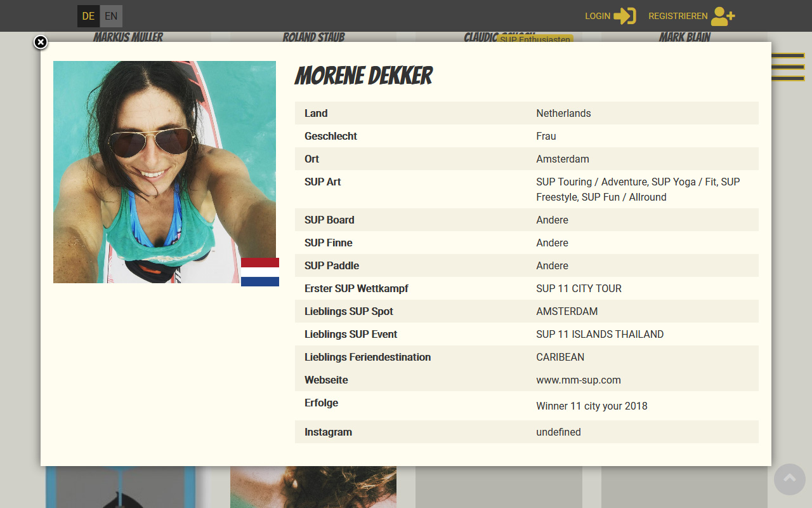The width and height of the screenshot is (812, 508).
Task: Switch language to DE
Action: pos(88,16)
